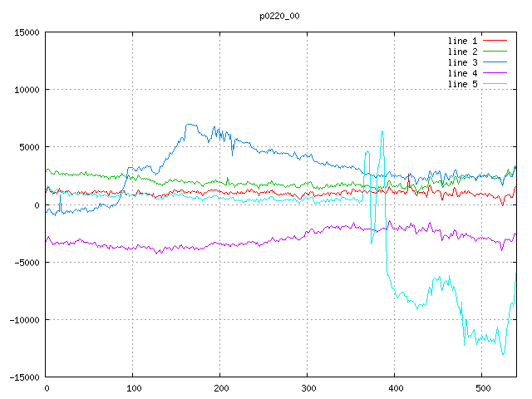This screenshot has width=532, height=399.
Task: Click the cyan line's tall spike peak
Action: tap(382, 131)
